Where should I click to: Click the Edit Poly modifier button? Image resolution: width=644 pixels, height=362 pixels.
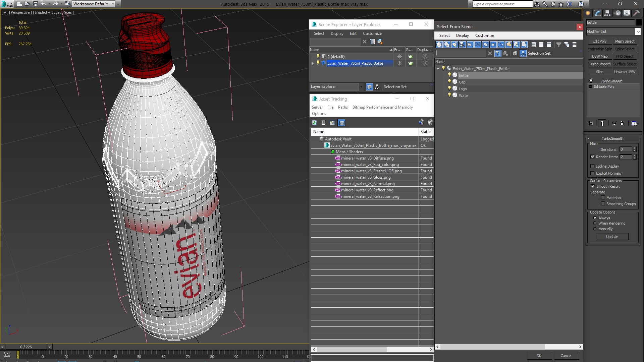point(599,41)
